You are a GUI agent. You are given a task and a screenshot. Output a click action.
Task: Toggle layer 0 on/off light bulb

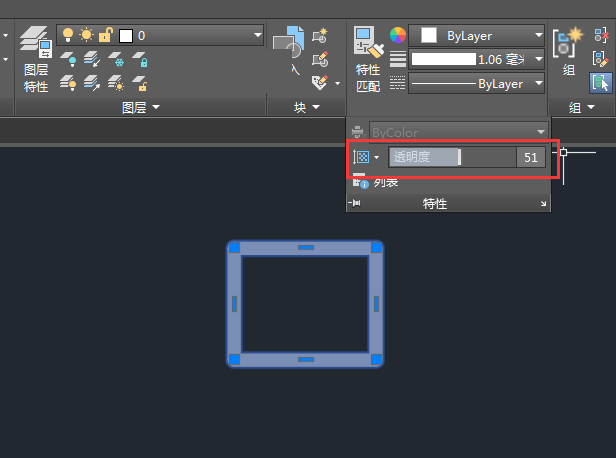[x=68, y=35]
